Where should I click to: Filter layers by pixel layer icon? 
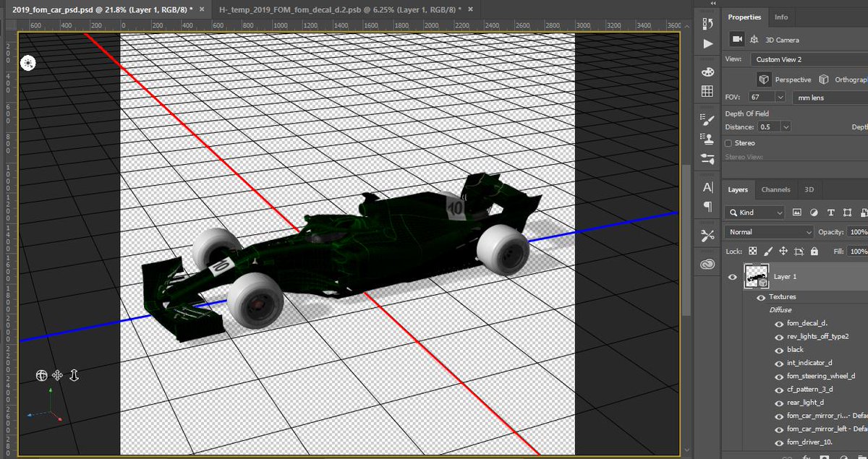[797, 213]
